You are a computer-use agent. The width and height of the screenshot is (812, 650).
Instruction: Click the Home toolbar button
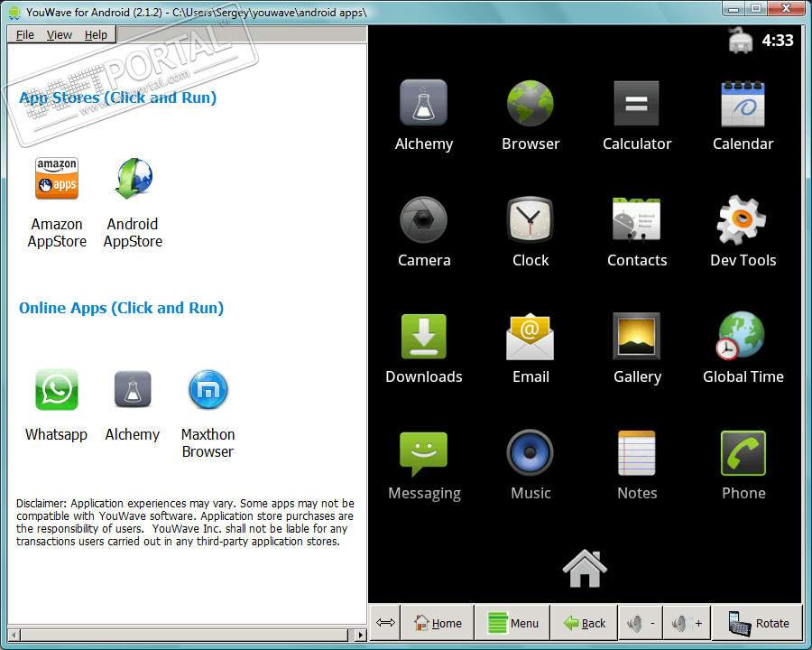pyautogui.click(x=438, y=623)
